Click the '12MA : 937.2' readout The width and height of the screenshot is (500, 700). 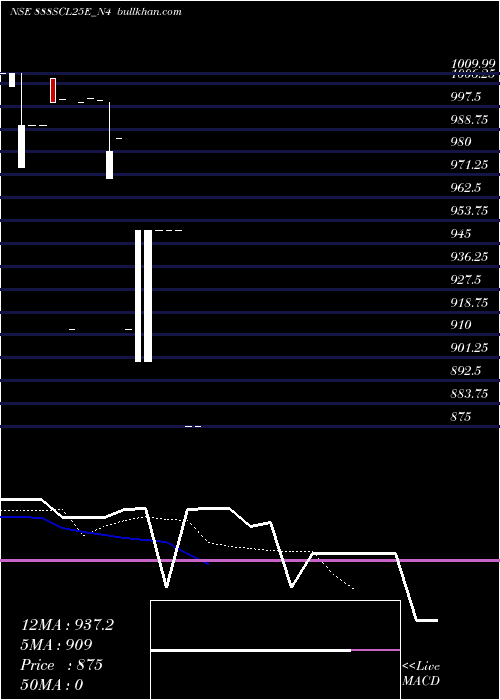coord(67,625)
